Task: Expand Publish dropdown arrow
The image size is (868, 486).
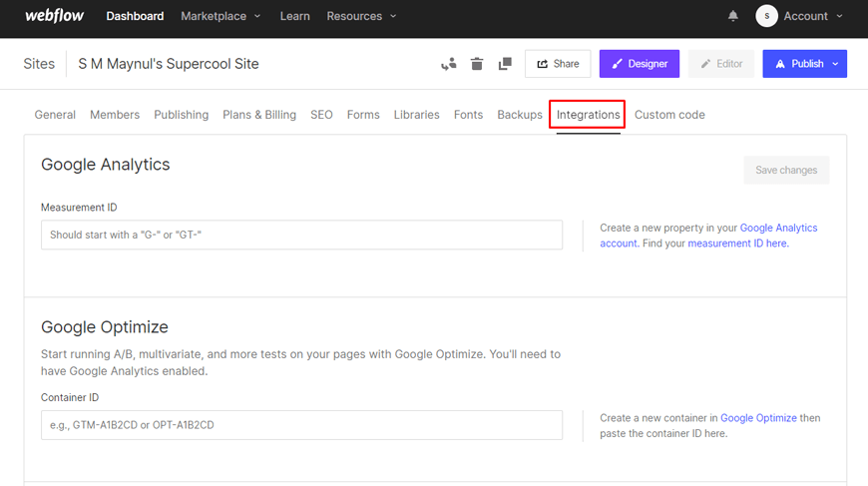Action: pyautogui.click(x=836, y=64)
